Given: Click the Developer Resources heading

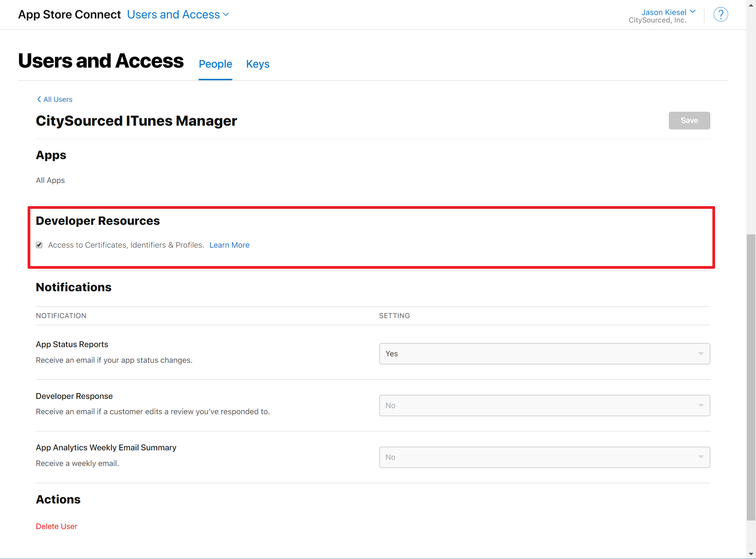Looking at the screenshot, I should click(98, 221).
